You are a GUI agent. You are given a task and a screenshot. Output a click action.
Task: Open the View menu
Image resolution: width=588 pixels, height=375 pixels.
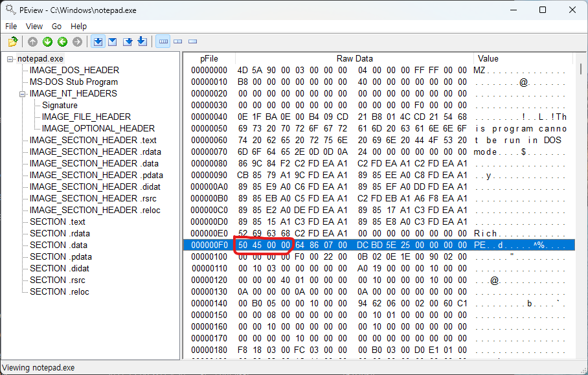(x=34, y=26)
